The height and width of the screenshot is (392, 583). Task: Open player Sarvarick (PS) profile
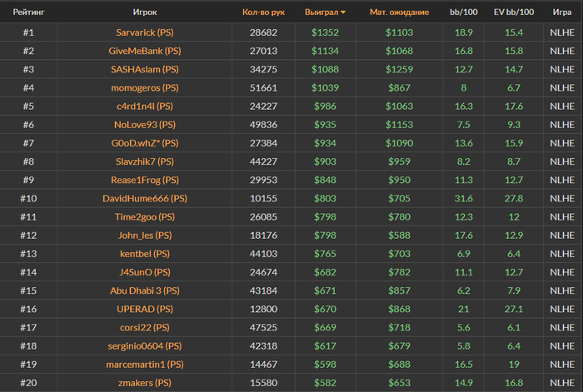(144, 32)
